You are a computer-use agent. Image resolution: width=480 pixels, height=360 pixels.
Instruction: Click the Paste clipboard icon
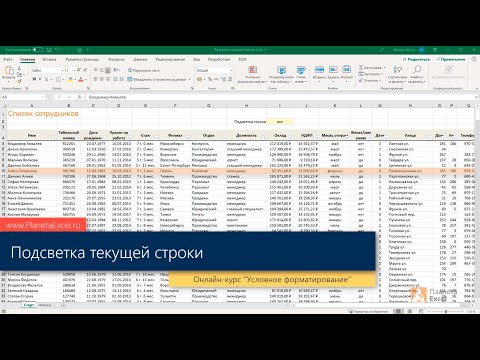pyautogui.click(x=9, y=71)
